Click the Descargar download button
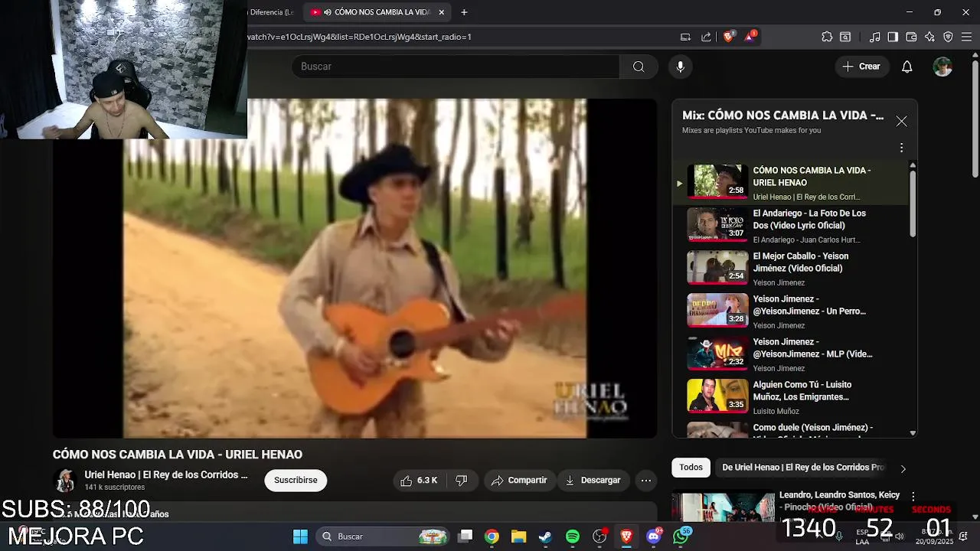The image size is (980, 551). [593, 481]
